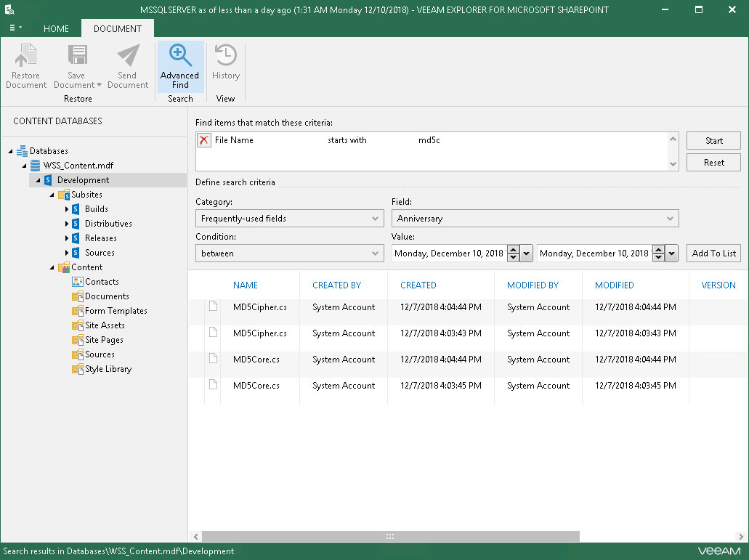Open the application menu button
The width and height of the screenshot is (749, 560).
click(16, 28)
